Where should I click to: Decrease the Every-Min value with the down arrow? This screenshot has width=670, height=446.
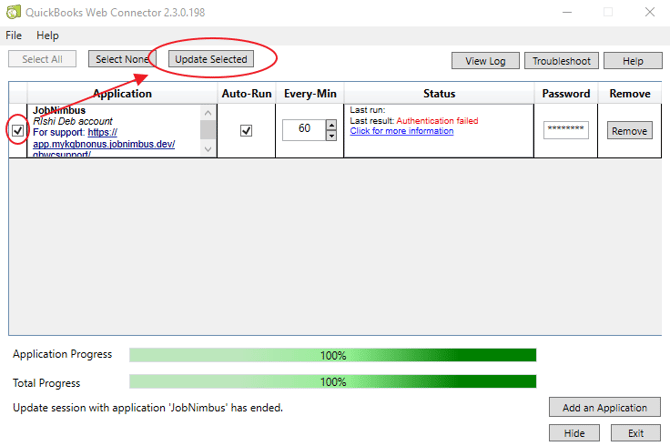[331, 135]
